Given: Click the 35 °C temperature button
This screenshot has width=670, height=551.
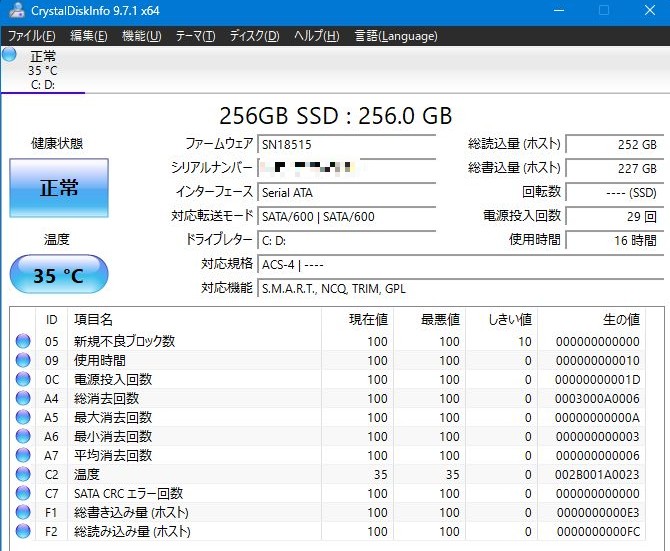Looking at the screenshot, I should (x=59, y=274).
